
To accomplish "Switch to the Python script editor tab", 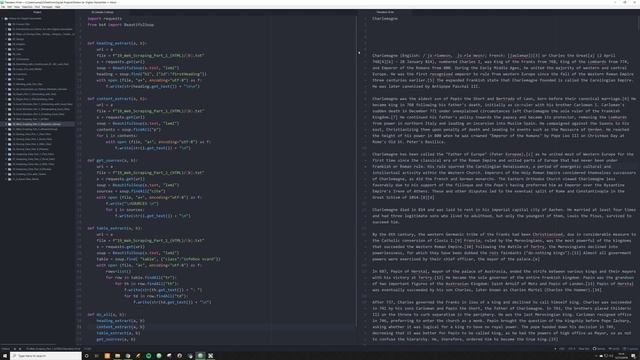I will pyautogui.click(x=103, y=12).
